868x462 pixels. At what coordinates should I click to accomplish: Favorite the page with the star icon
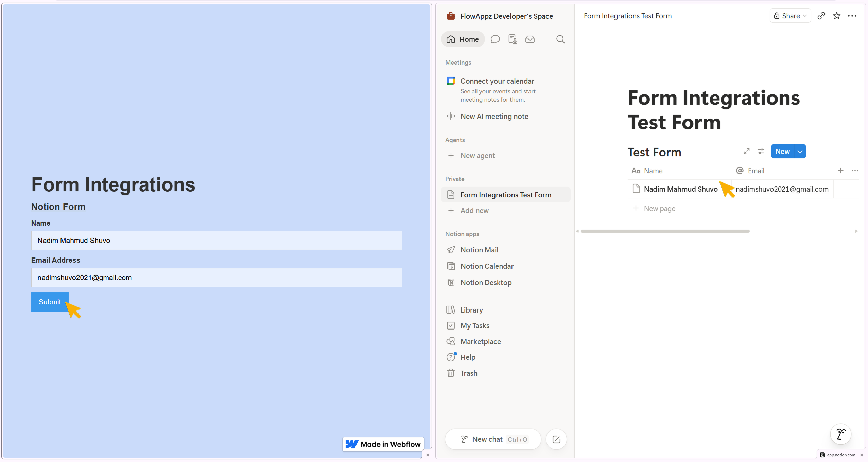837,16
